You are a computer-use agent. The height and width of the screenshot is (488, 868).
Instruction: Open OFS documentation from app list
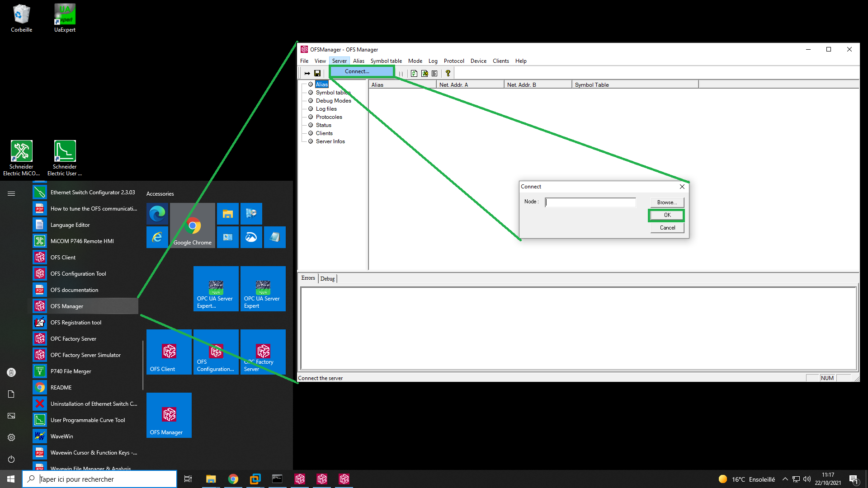pos(85,290)
